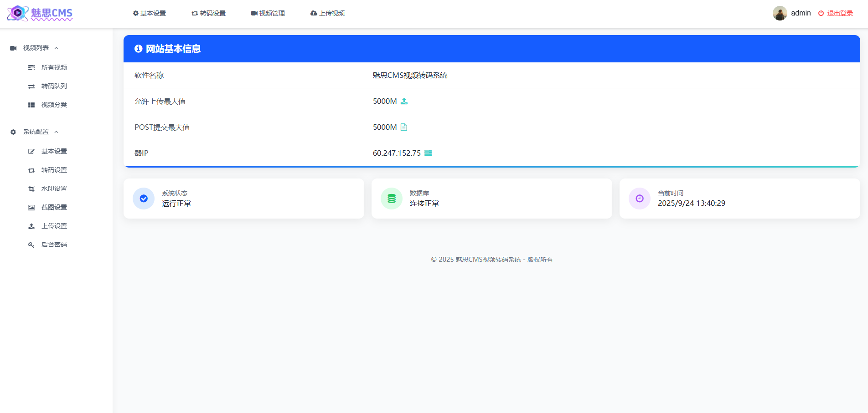Select the 水印设置 crop icon
Viewport: 868px width, 413px height.
click(x=31, y=188)
